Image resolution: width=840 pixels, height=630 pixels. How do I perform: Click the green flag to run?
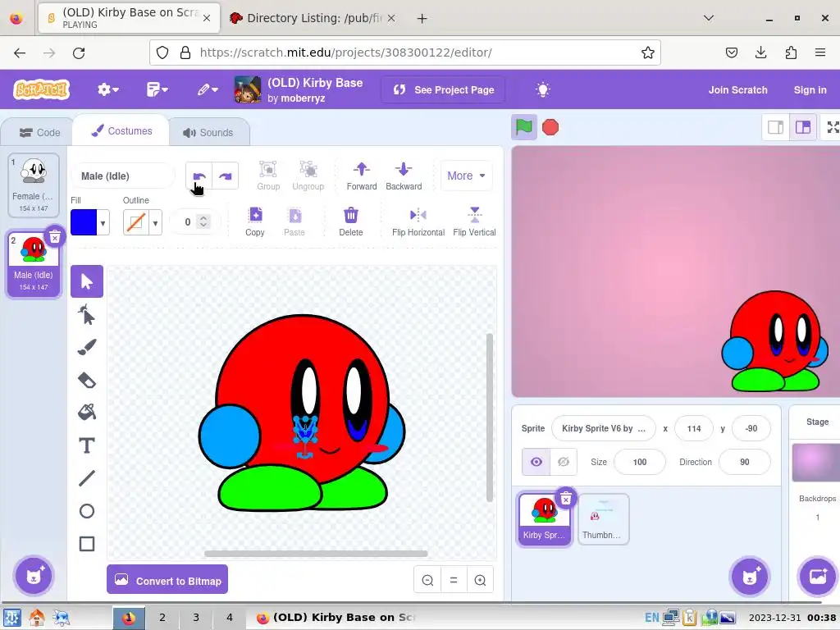[x=524, y=127]
